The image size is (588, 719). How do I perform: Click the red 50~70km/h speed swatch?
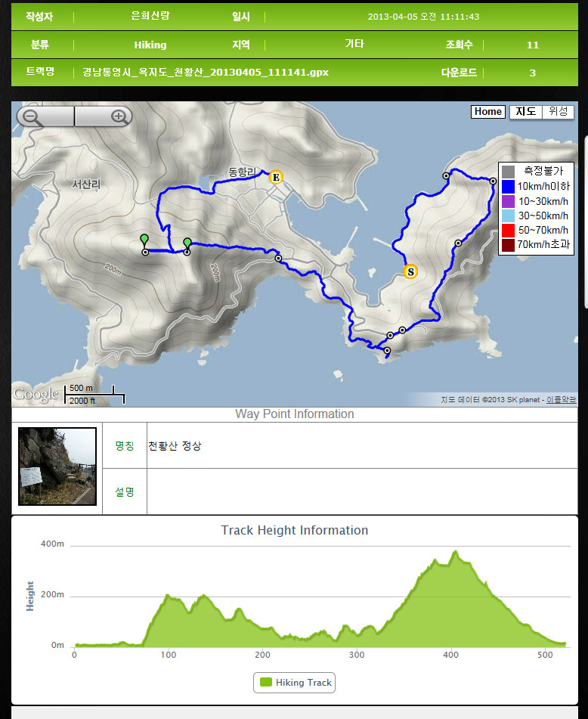pos(508,230)
